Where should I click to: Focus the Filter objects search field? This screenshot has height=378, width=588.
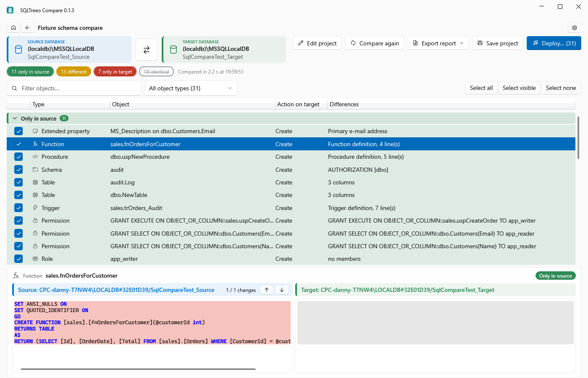(74, 88)
